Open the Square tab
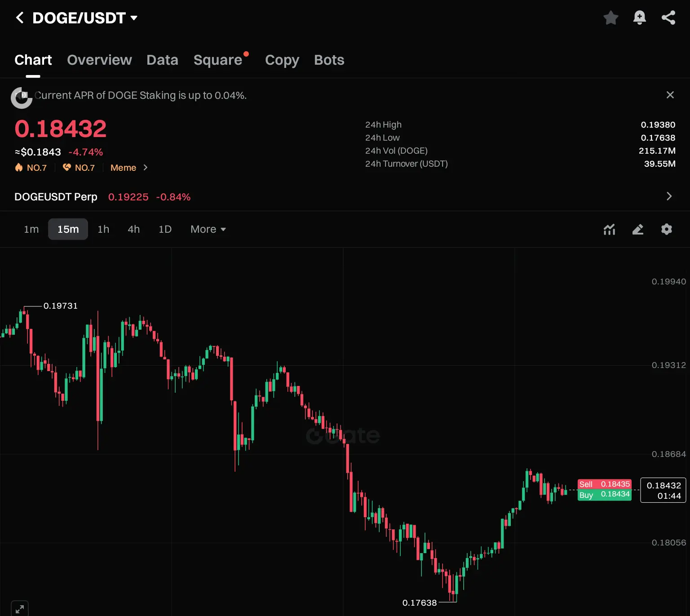This screenshot has width=690, height=616. [218, 60]
